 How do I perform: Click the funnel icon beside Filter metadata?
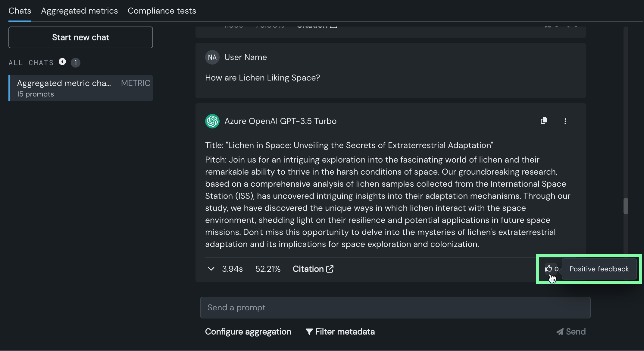(309, 332)
